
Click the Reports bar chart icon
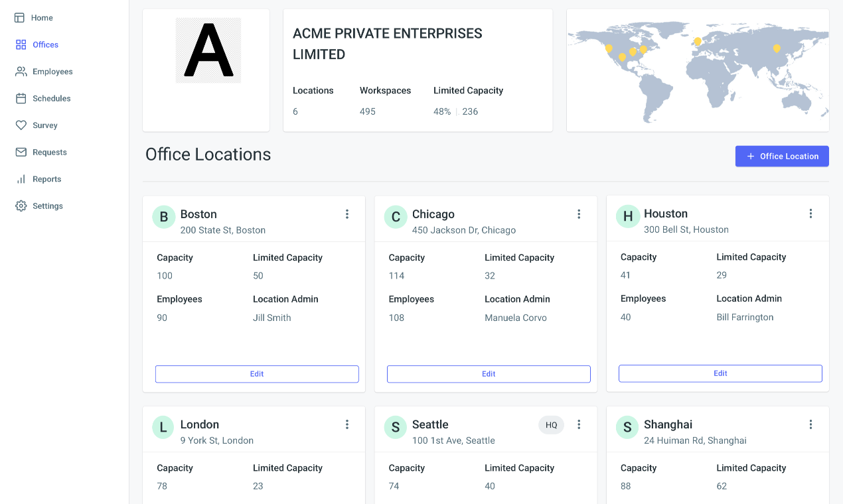coord(21,179)
